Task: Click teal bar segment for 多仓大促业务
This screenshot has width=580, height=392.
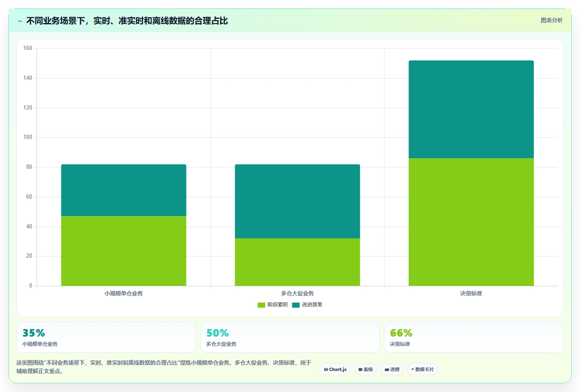Action: [297, 201]
